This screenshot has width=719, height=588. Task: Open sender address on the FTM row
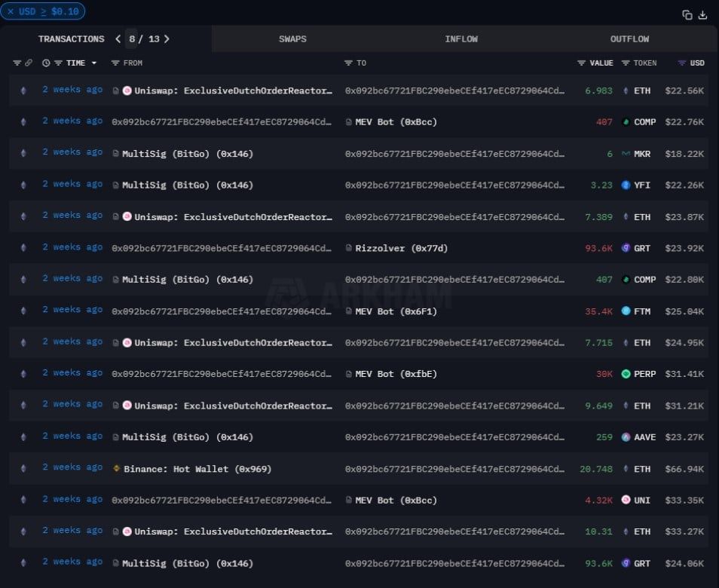[222, 311]
